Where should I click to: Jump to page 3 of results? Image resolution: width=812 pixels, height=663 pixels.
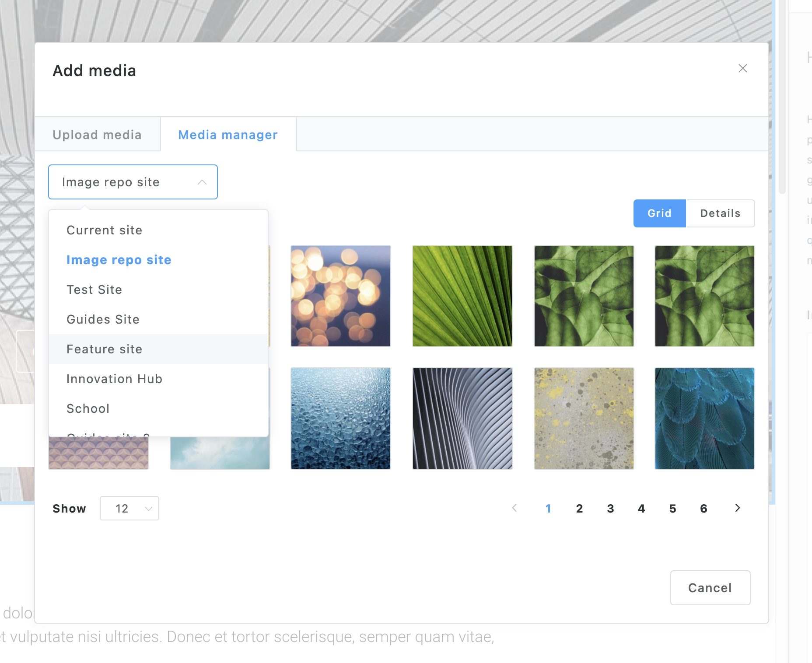point(610,509)
